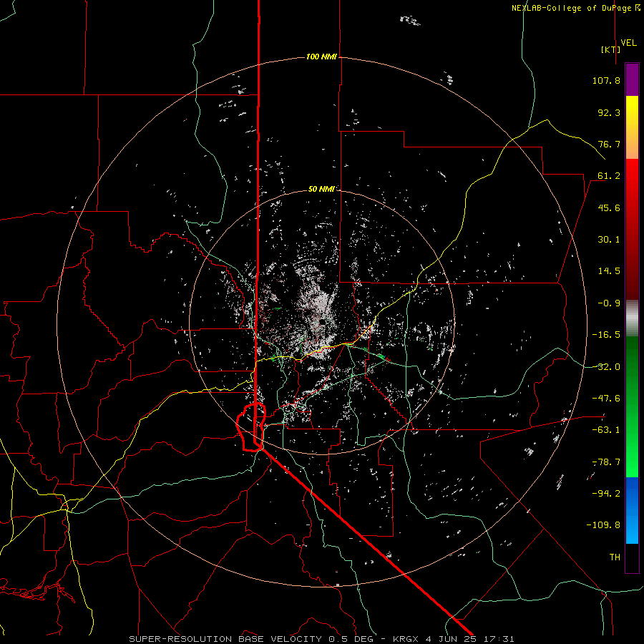This screenshot has width=644, height=644.
Task: Select the 30.1 velocity scale value
Action: coord(609,240)
